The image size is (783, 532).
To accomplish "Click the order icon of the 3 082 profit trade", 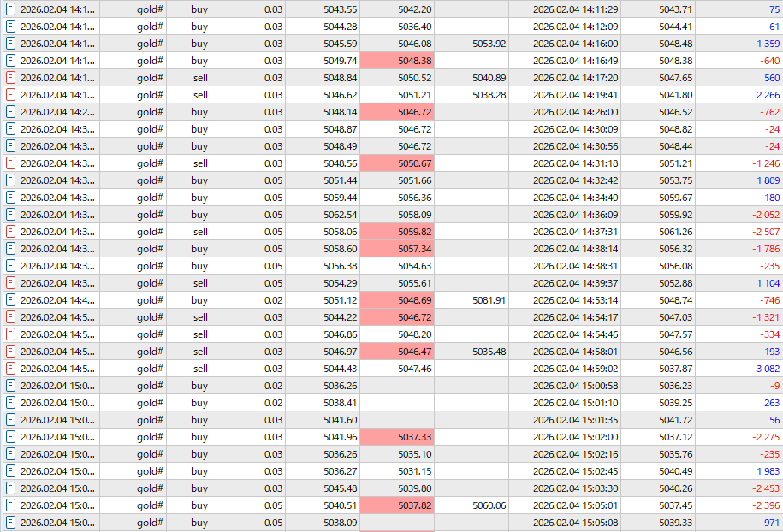I will (x=10, y=369).
